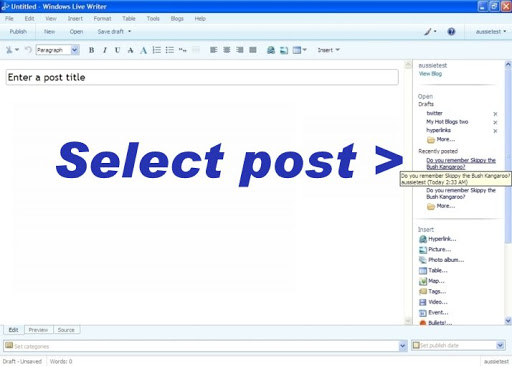Click the post title field
512x366 pixels.
(202, 77)
